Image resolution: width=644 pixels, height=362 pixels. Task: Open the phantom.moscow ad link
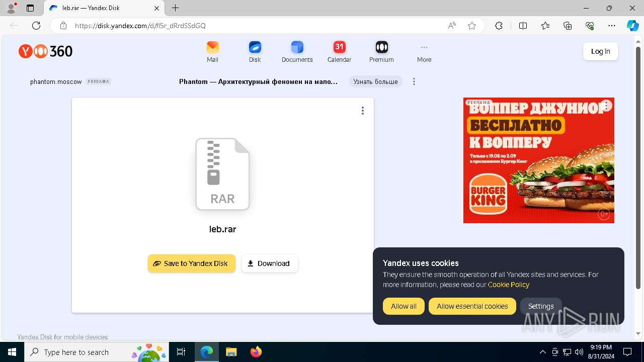tap(56, 81)
